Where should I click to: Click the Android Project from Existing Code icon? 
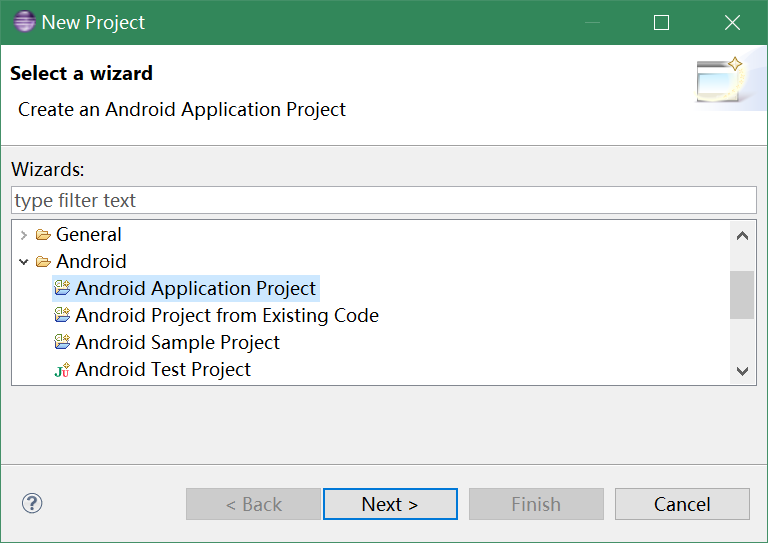tap(62, 316)
